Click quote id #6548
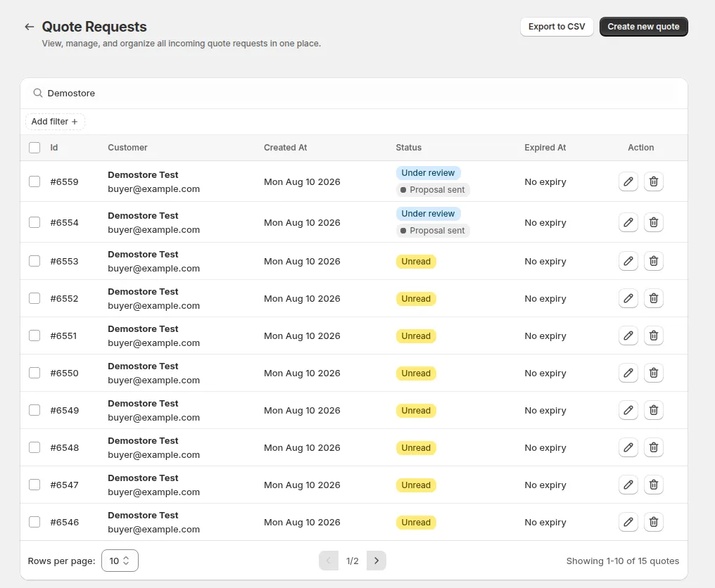Viewport: 715px width, 588px height. [64, 447]
